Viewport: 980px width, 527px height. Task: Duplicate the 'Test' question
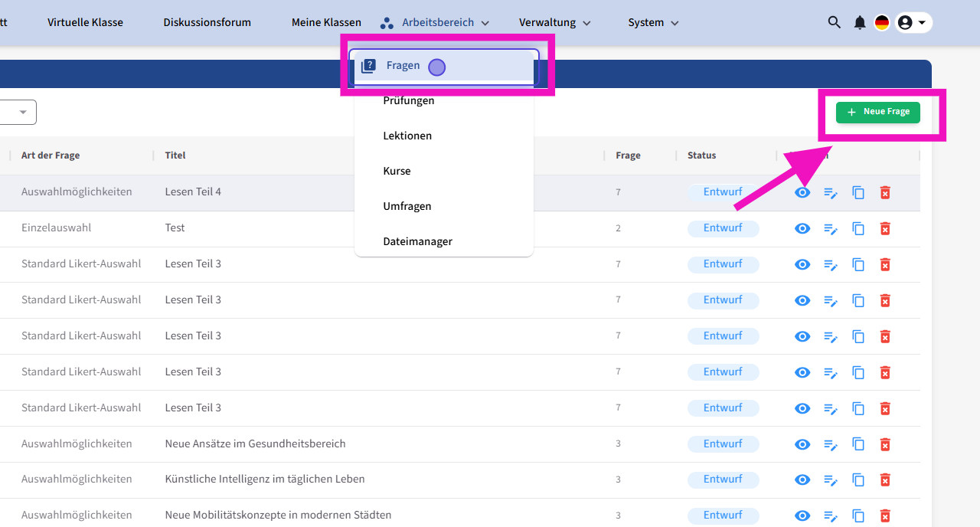click(858, 228)
